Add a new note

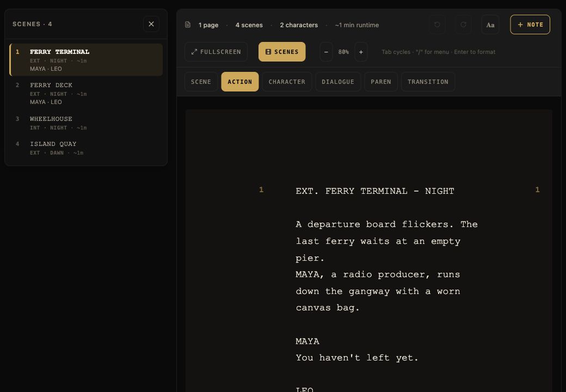click(x=530, y=24)
